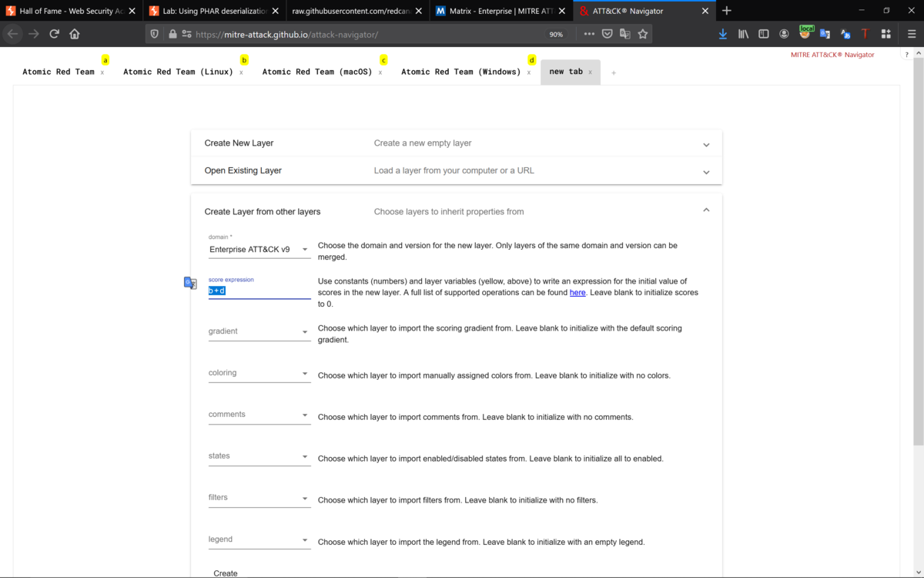
Task: Close the Atomic Red Team layer tab
Action: [102, 72]
